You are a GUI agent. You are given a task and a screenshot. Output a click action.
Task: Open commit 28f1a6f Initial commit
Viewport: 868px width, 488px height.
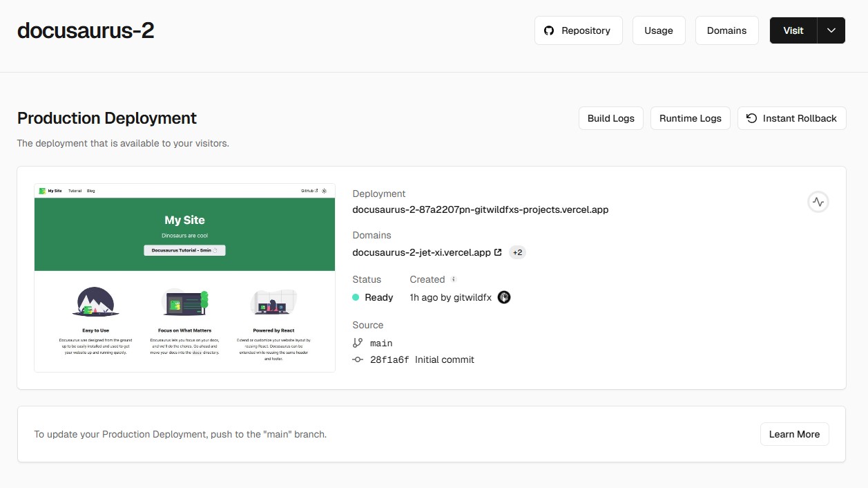422,359
